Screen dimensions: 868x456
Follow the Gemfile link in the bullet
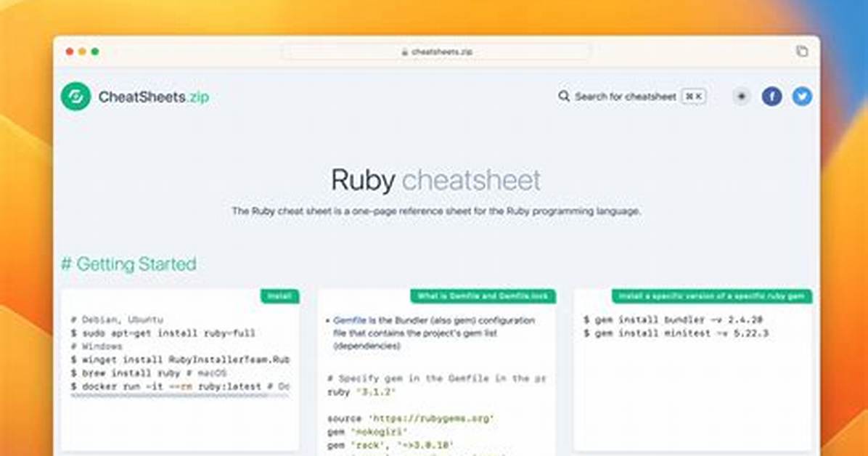pos(349,320)
